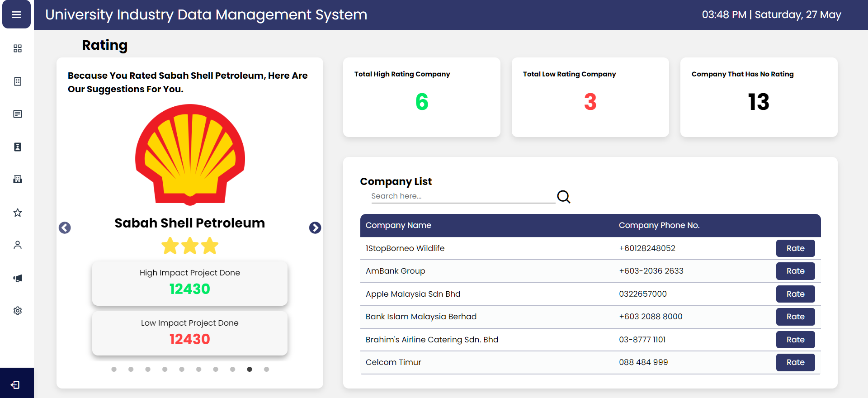Rate Apple Malaysia Sdn Bhd
This screenshot has height=398, width=868.
pos(795,294)
